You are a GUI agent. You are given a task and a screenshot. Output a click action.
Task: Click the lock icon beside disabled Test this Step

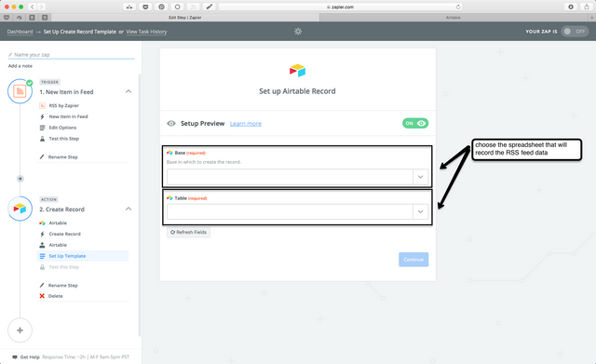pyautogui.click(x=42, y=267)
